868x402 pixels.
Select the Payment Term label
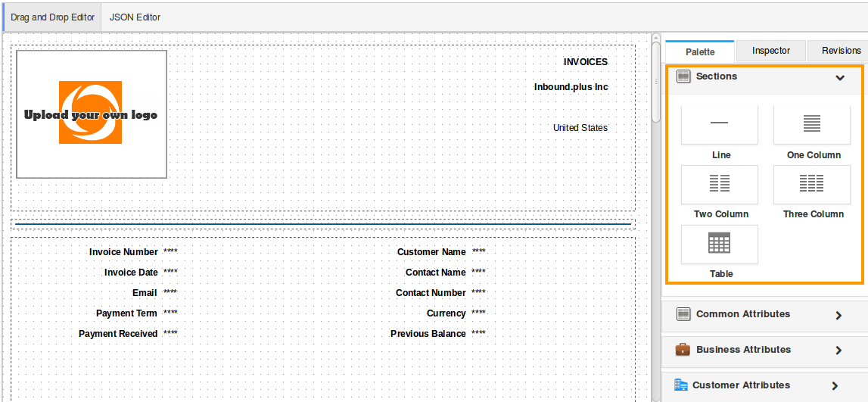[x=127, y=313]
